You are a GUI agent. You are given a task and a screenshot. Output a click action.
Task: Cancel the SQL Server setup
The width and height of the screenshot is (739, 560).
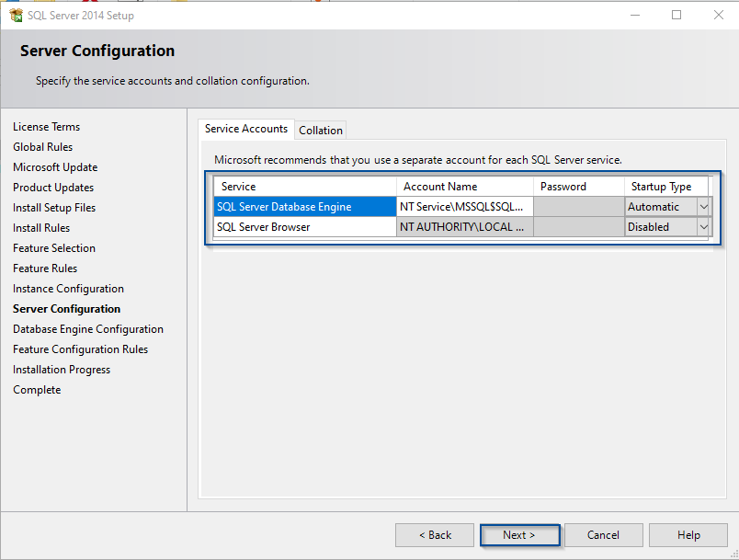tap(603, 535)
